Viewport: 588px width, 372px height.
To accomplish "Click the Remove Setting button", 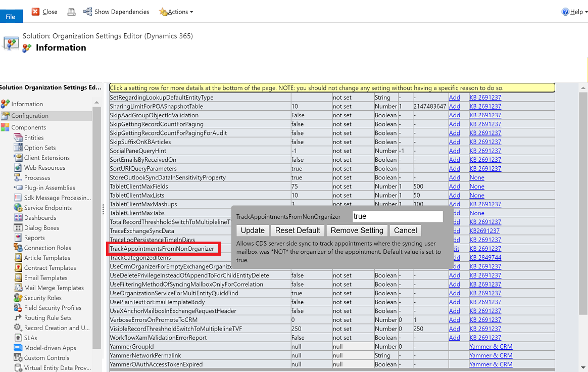I will point(357,230).
